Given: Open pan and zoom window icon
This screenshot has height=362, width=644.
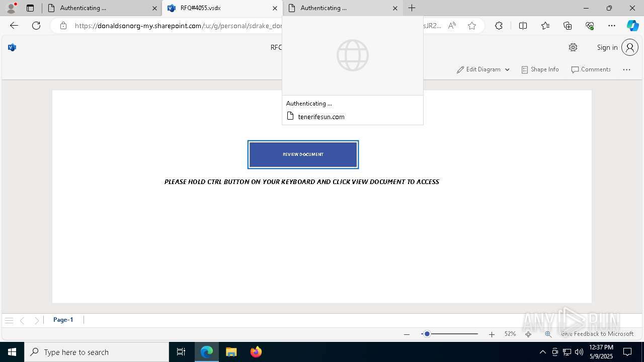Looking at the screenshot, I should (x=548, y=334).
